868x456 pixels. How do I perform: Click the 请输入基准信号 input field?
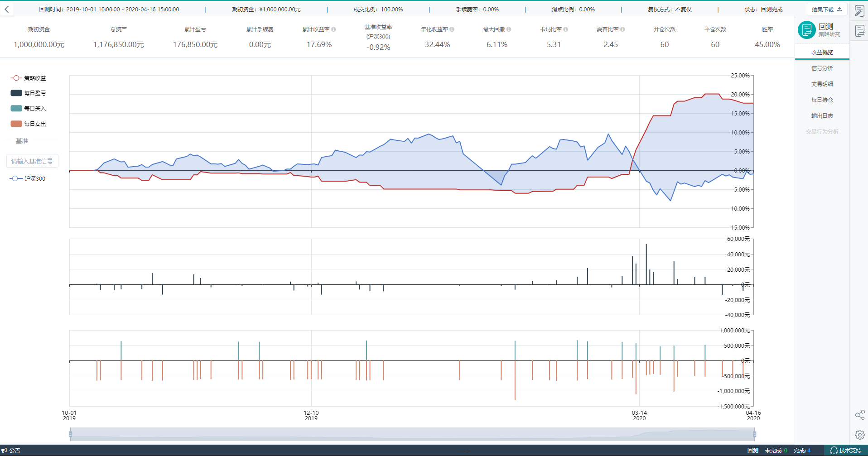click(x=32, y=161)
